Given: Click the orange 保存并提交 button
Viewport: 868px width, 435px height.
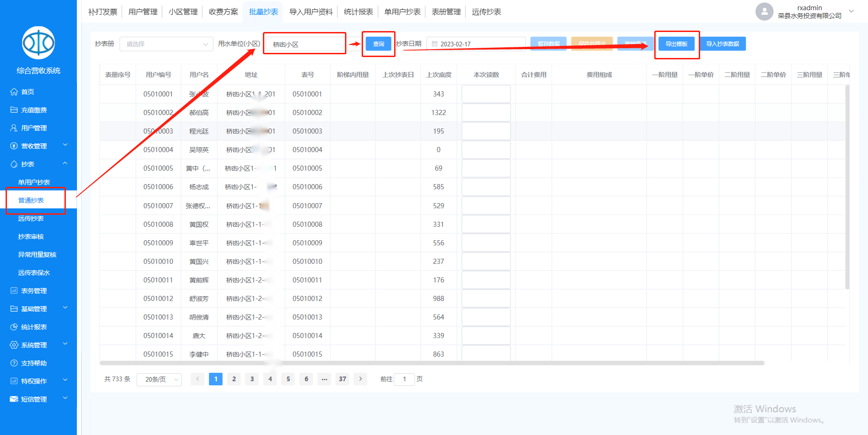Looking at the screenshot, I should [x=592, y=44].
